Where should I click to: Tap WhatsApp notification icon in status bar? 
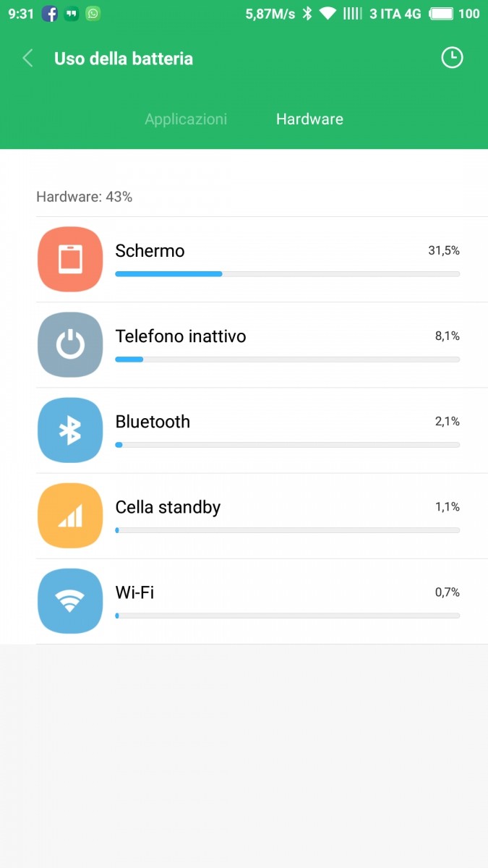pyautogui.click(x=93, y=14)
